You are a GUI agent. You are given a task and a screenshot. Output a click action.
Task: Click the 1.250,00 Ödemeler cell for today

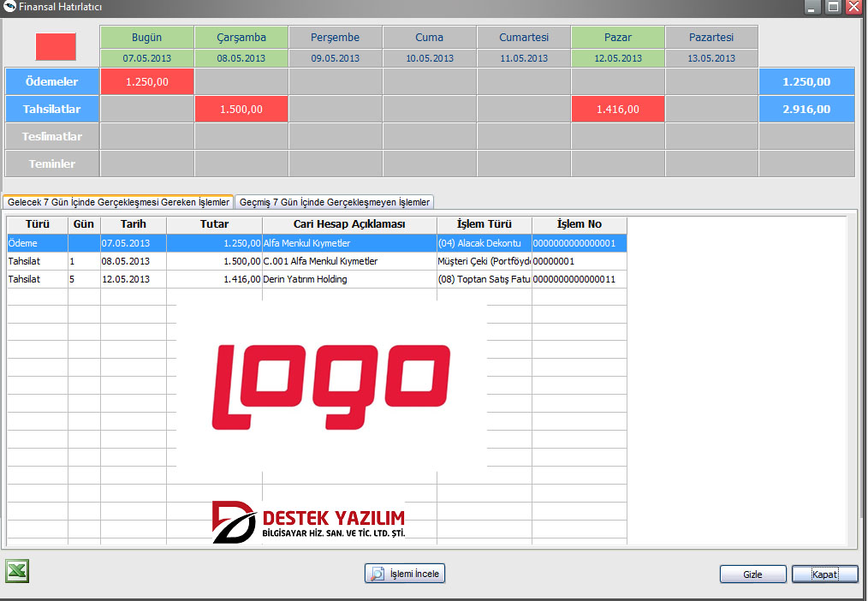pyautogui.click(x=146, y=82)
